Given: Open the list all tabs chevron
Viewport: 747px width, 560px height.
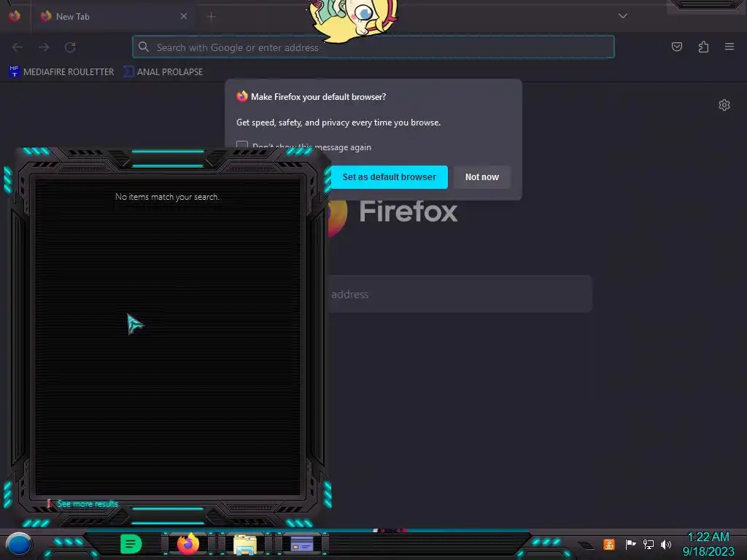Looking at the screenshot, I should 623,16.
